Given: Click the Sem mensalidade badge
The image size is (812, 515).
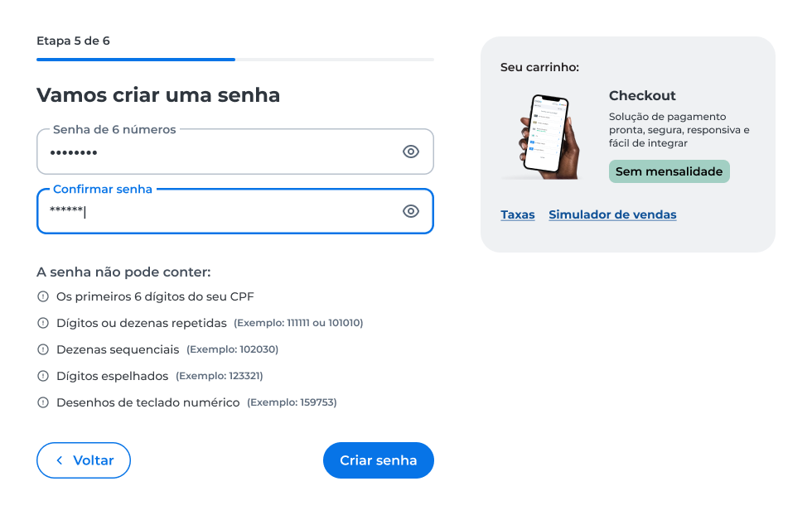Looking at the screenshot, I should (x=669, y=171).
